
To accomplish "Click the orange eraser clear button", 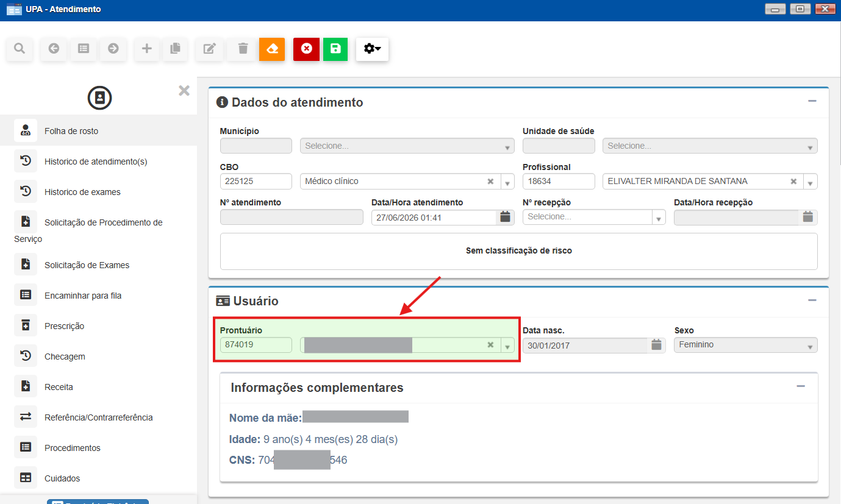I will (x=272, y=49).
